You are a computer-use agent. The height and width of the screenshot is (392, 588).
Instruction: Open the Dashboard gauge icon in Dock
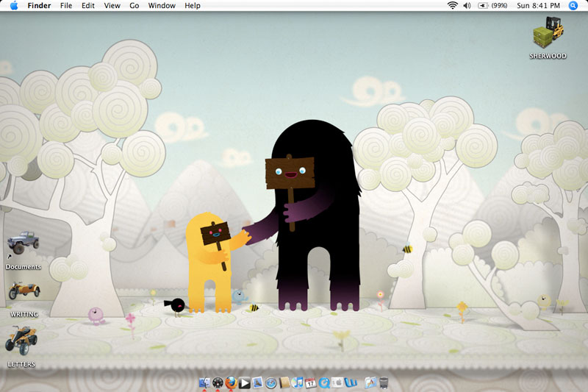[218, 382]
